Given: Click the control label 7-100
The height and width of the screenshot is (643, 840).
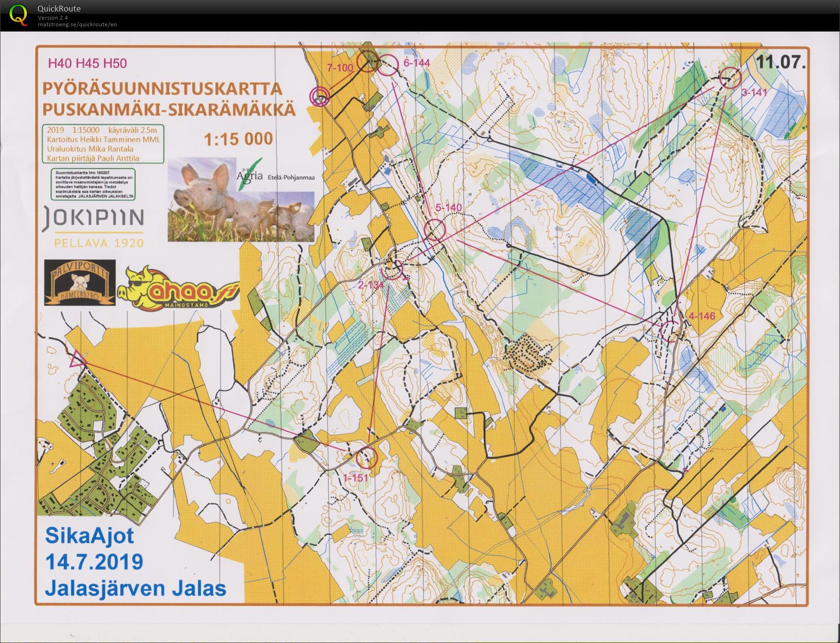Looking at the screenshot, I should coord(340,68).
